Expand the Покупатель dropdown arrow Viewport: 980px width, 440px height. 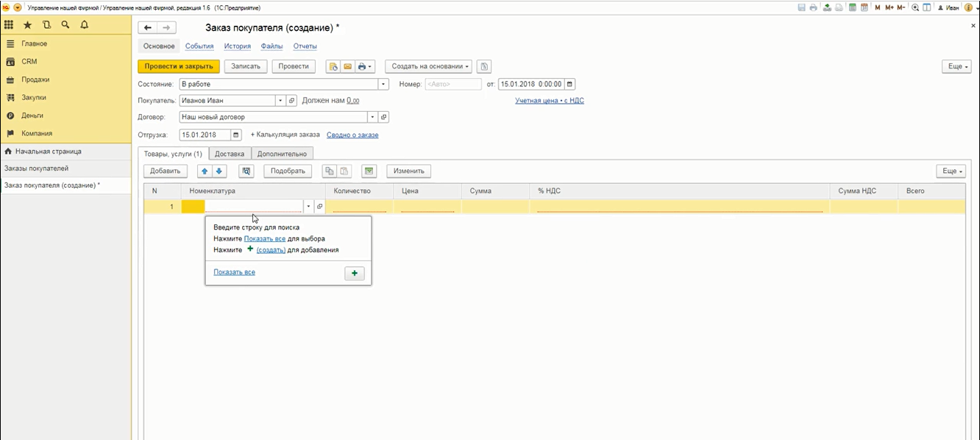tap(280, 101)
